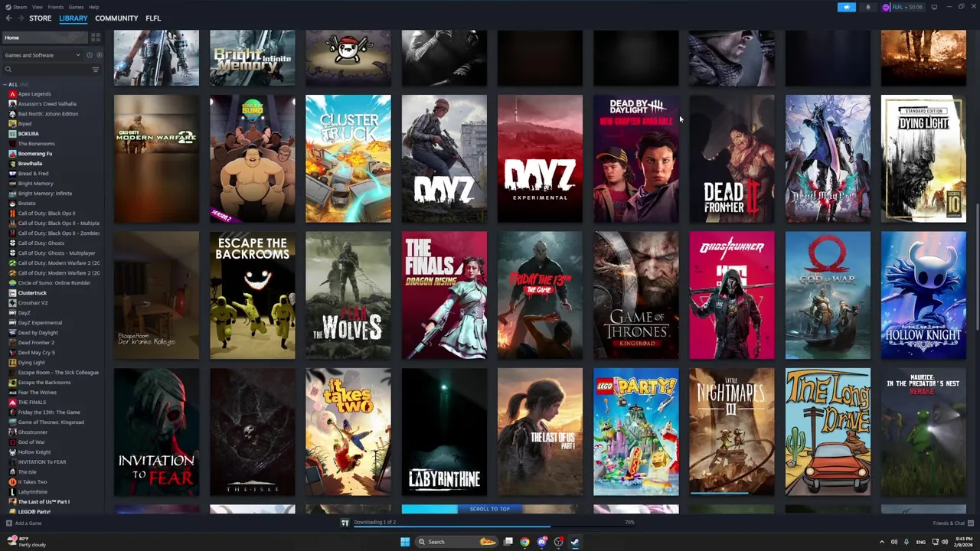The width and height of the screenshot is (980, 551).
Task: Open the View menu
Action: (37, 7)
